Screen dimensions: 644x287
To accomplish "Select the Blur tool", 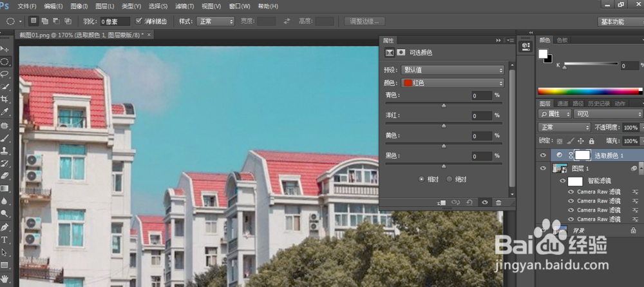I will click(5, 201).
